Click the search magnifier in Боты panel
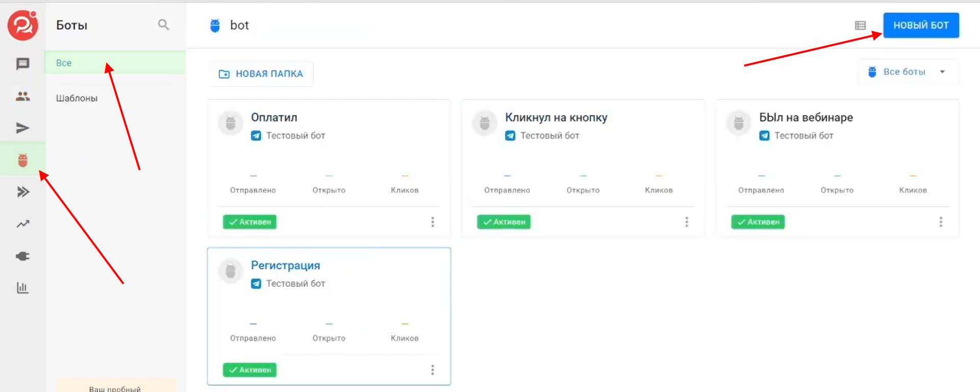This screenshot has height=392, width=980. (163, 24)
